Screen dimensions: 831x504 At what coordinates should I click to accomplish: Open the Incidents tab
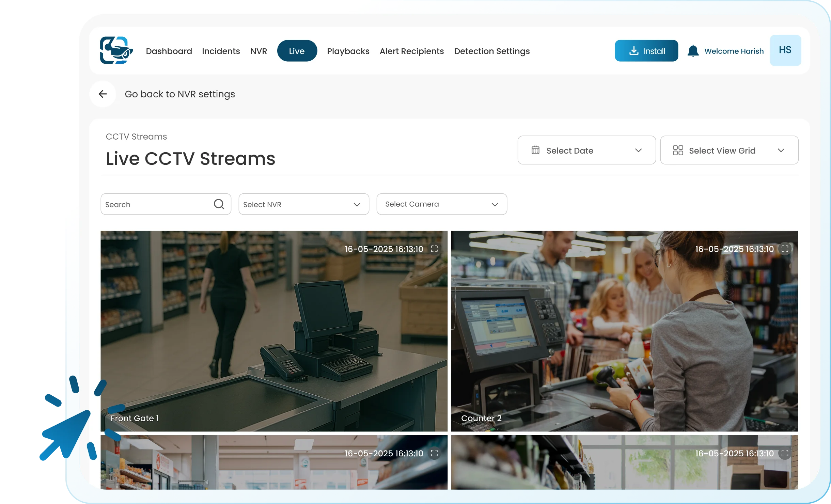221,51
